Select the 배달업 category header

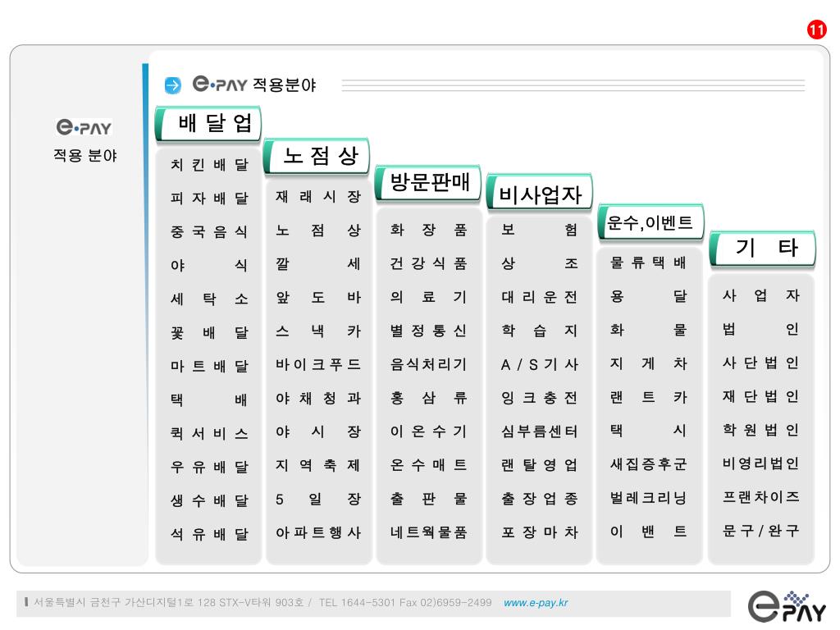coord(208,124)
